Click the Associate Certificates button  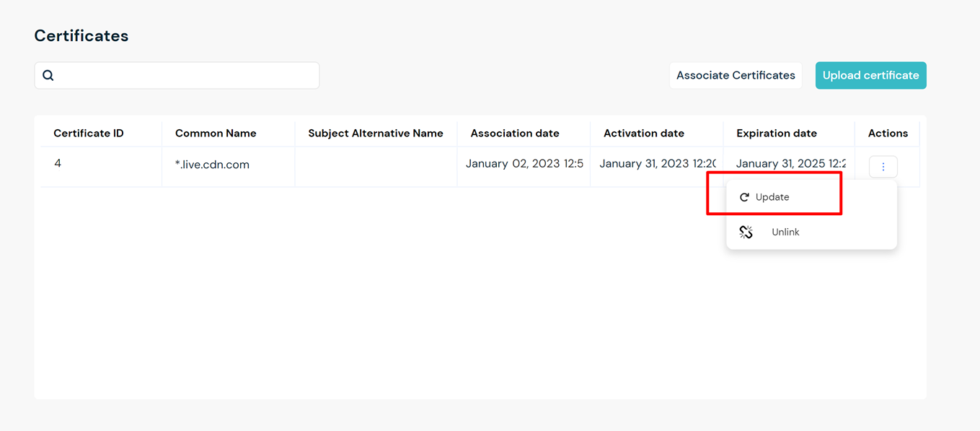coord(736,75)
